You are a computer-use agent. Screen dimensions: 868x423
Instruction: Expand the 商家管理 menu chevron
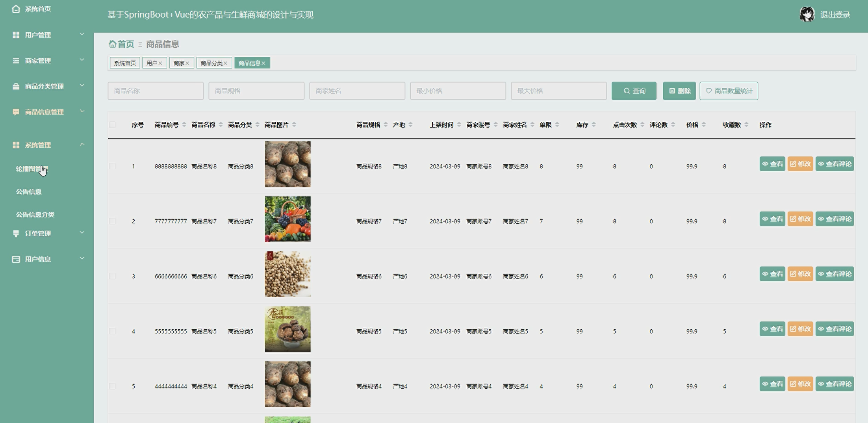click(82, 60)
